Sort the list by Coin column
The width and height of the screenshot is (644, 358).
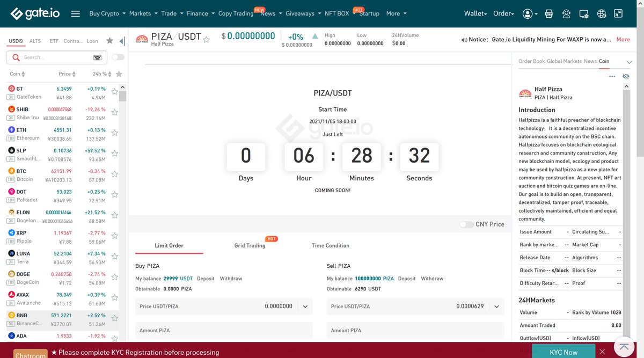17,74
